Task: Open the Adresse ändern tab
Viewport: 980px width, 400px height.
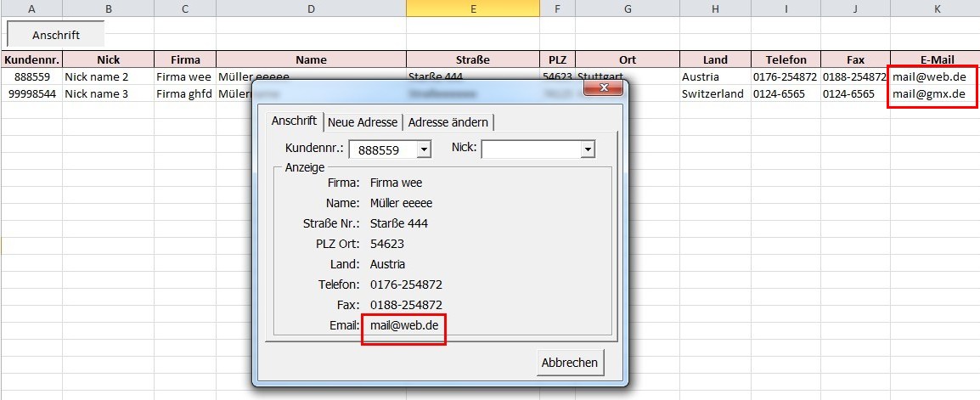Action: click(448, 122)
